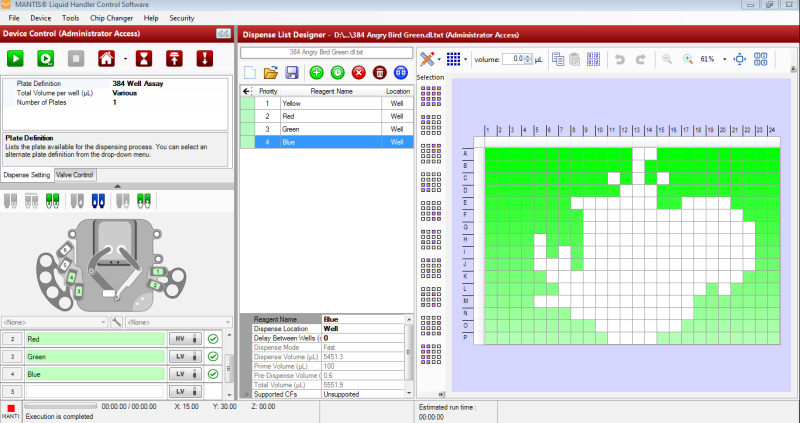Click the undo arrow
Screen dimensions: 800x423
click(x=619, y=59)
